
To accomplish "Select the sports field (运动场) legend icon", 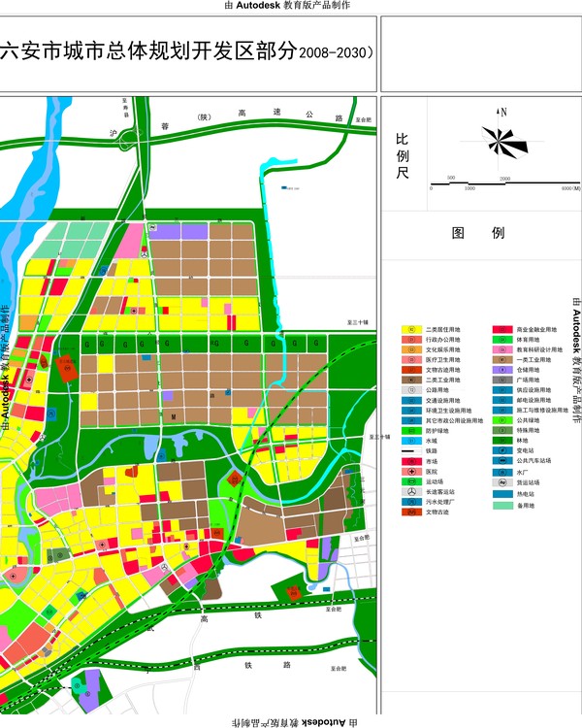I will pos(411,481).
